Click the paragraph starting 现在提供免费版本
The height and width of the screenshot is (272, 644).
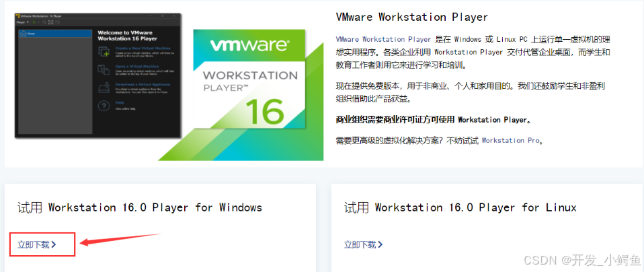pos(471,93)
